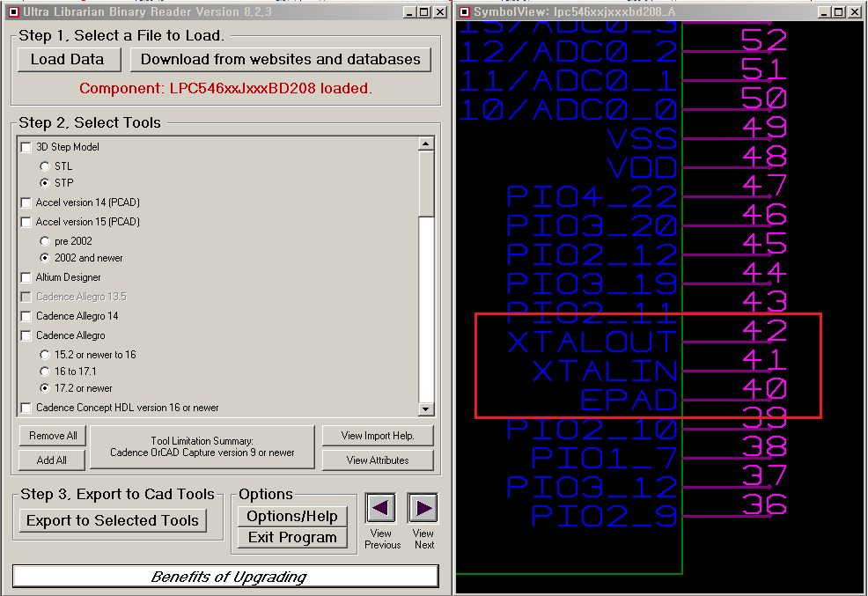Click pin number 36 in SymbolView
Viewport: 868px width, 596px height.
pos(764,504)
